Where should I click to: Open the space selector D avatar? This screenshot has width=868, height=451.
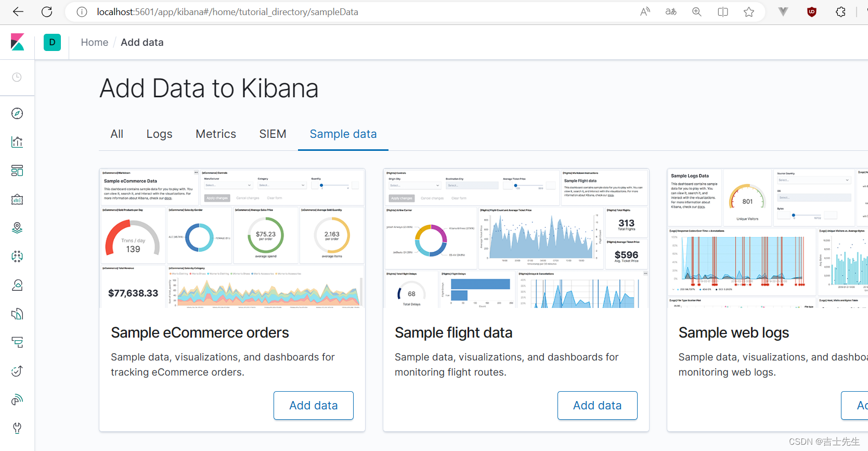pos(52,42)
